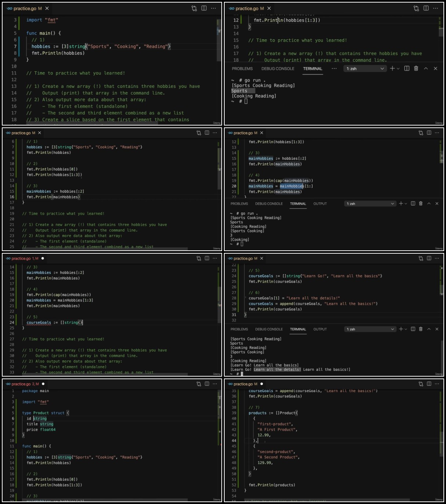Screen dimensions: 446x504
Task: Open Changes icon in 'practice.go 2, M' editor
Action: coord(199,384)
